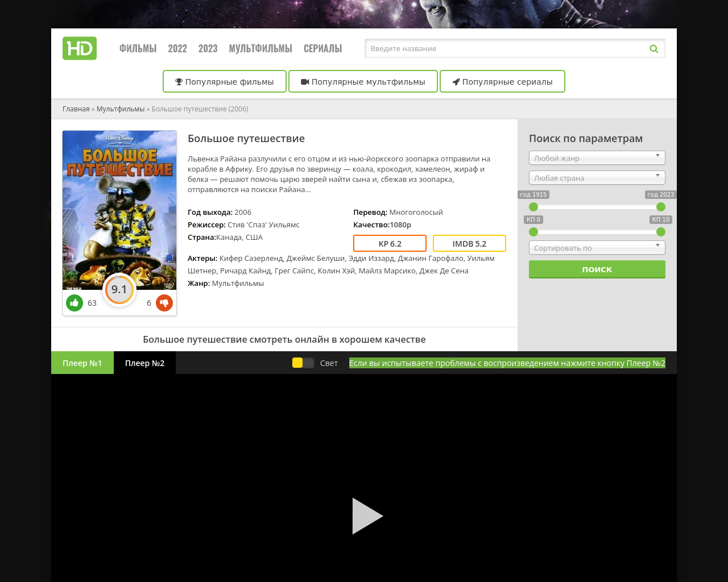Open the Сортировать по dropdown
The width and height of the screenshot is (728, 582).
click(x=597, y=248)
